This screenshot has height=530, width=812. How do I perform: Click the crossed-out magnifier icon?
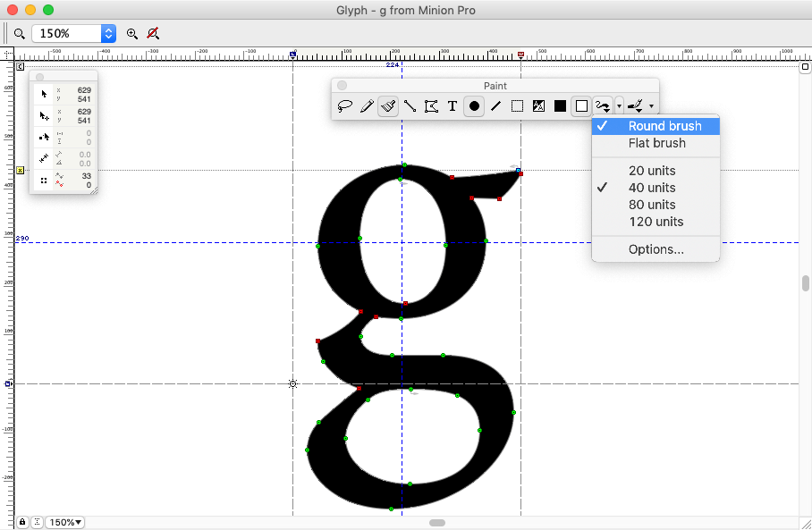[153, 34]
